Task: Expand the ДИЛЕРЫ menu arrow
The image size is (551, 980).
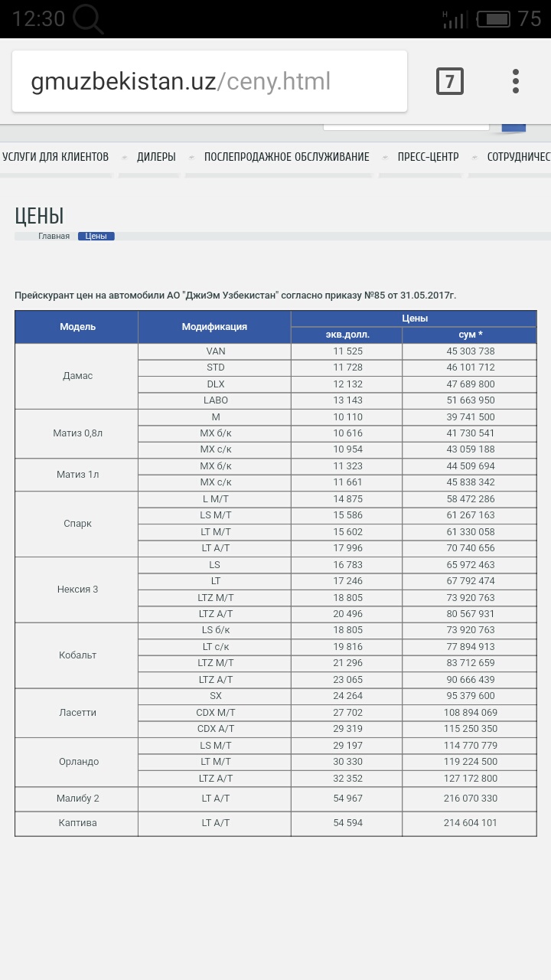Action: tap(190, 157)
